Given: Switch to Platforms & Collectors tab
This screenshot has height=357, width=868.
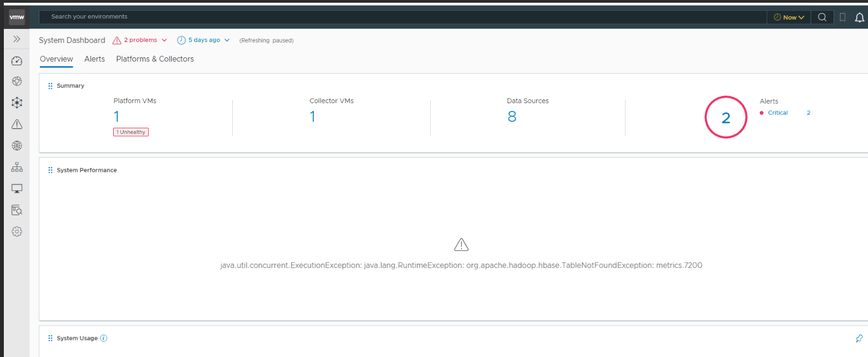Looking at the screenshot, I should [x=155, y=59].
